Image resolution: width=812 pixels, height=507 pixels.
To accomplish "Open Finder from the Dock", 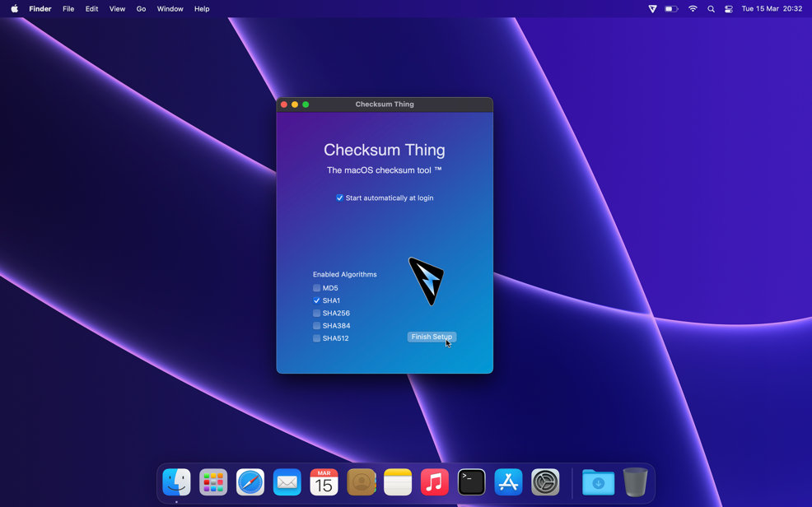I will (x=176, y=482).
